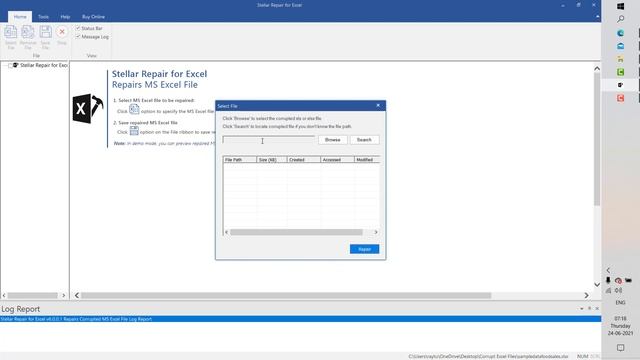Viewport: 640px width, 360px height.
Task: Click the main pane scroll right arrow
Action: click(x=587, y=295)
